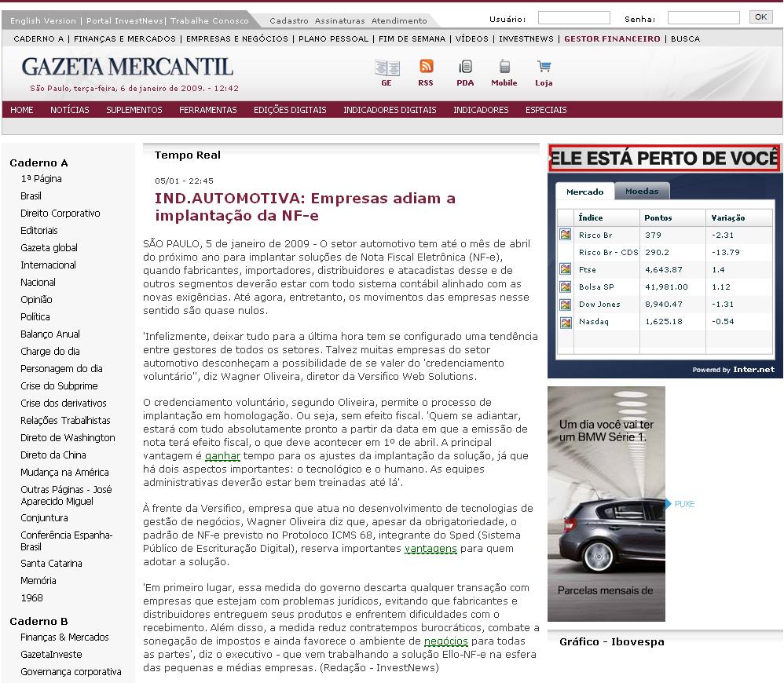This screenshot has width=784, height=683.
Task: Click the PDA version icon
Action: (x=465, y=68)
